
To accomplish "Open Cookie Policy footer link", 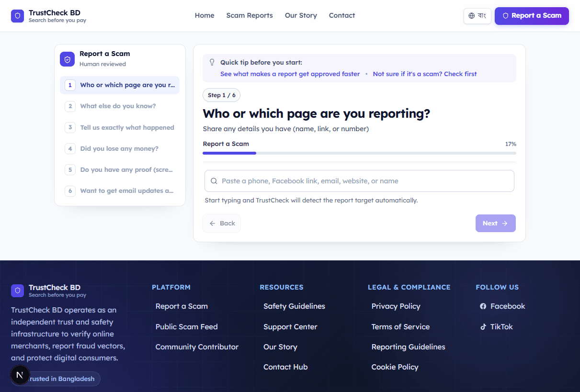I will pyautogui.click(x=395, y=367).
